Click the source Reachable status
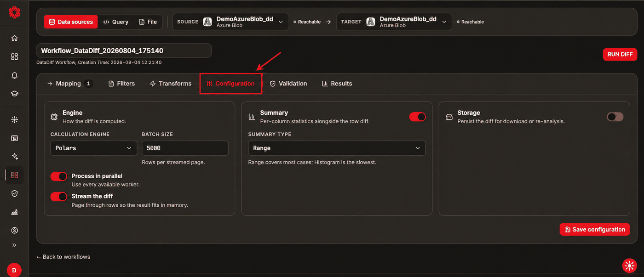644x277 pixels. 307,22
